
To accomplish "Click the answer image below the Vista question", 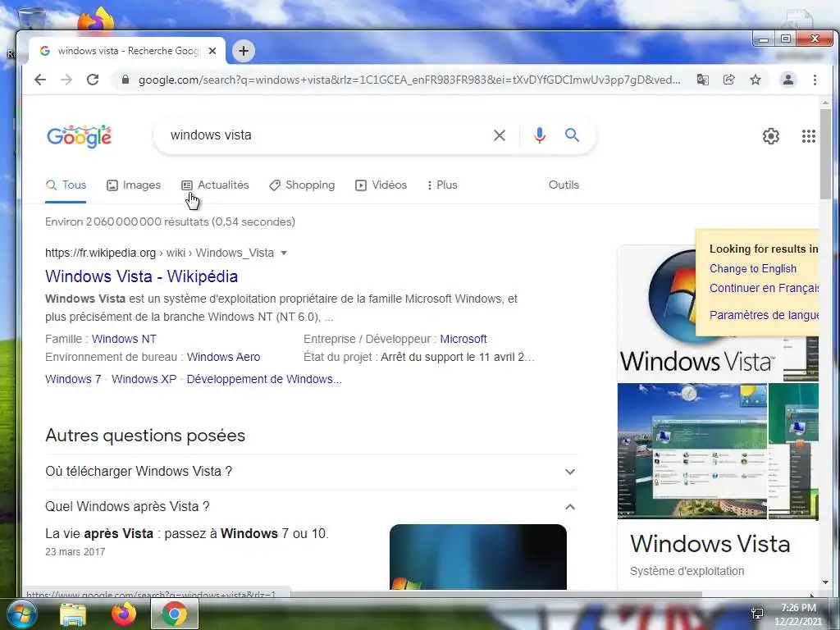I will 478,557.
